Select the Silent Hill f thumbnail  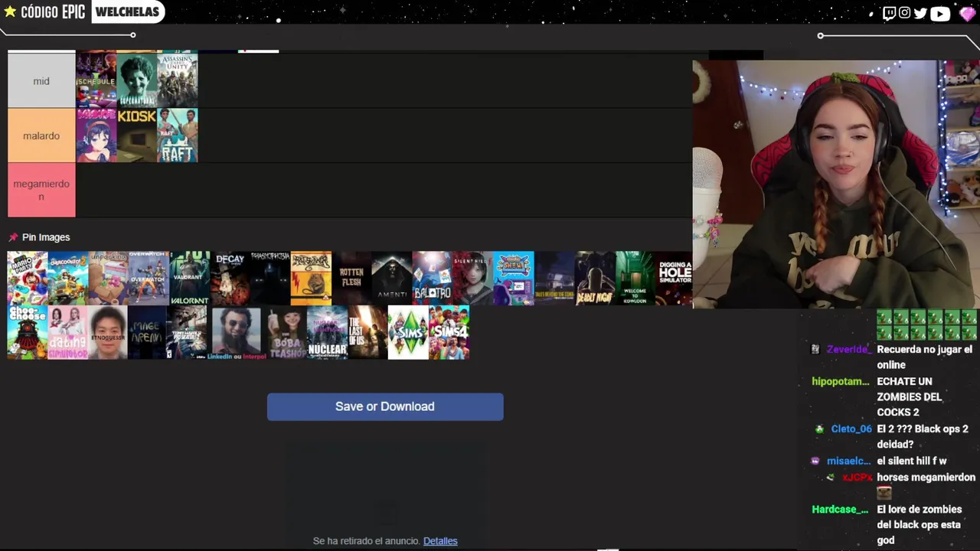(473, 279)
